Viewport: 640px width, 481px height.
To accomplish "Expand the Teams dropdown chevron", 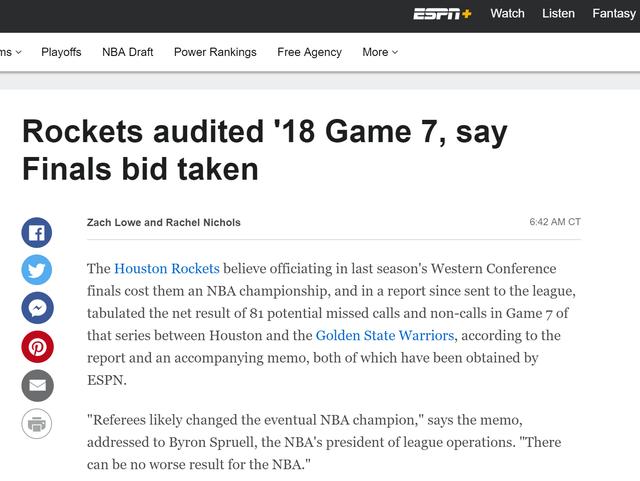I will [19, 52].
